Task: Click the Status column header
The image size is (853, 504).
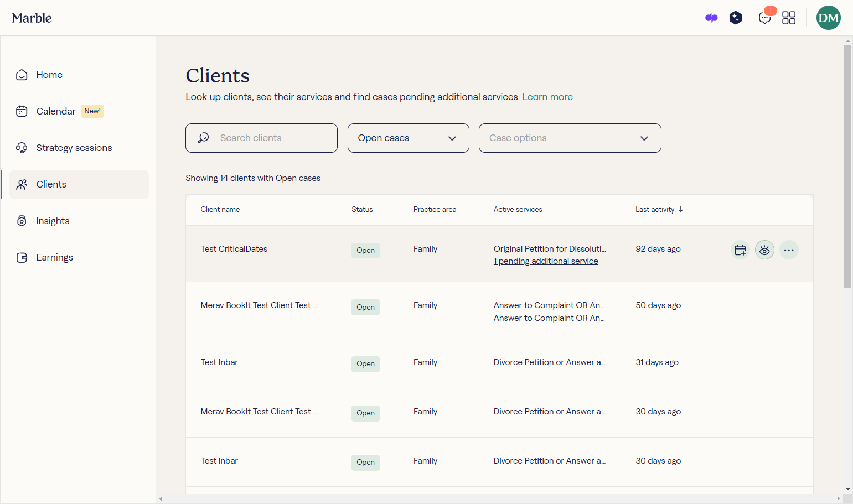Action: [x=362, y=209]
